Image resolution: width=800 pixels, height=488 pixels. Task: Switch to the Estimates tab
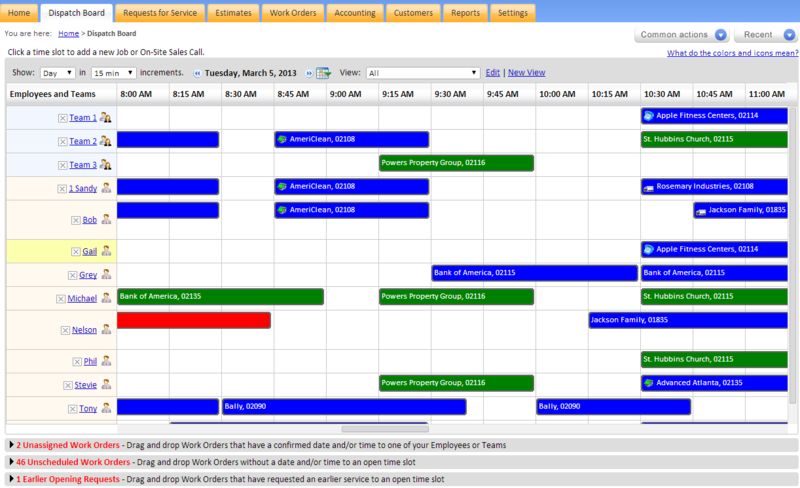233,13
